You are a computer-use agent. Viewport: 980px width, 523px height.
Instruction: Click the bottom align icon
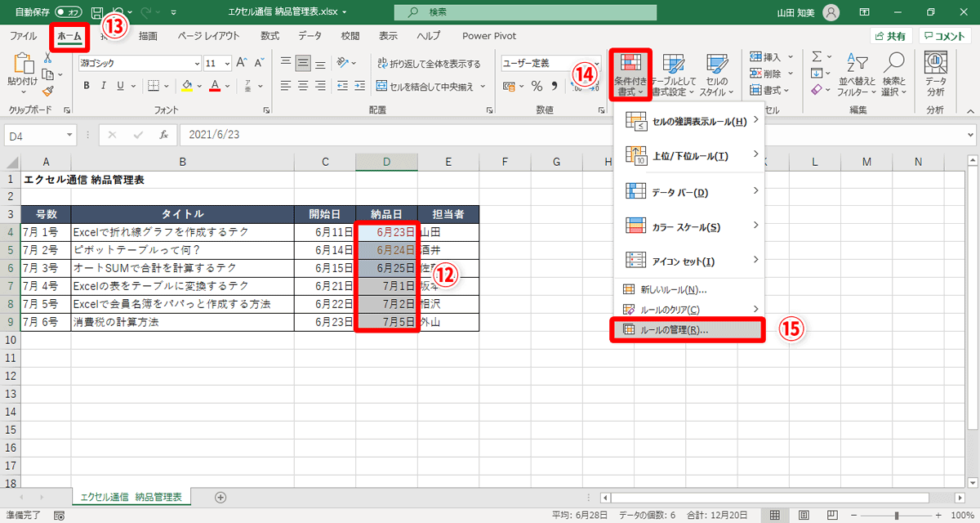click(322, 63)
